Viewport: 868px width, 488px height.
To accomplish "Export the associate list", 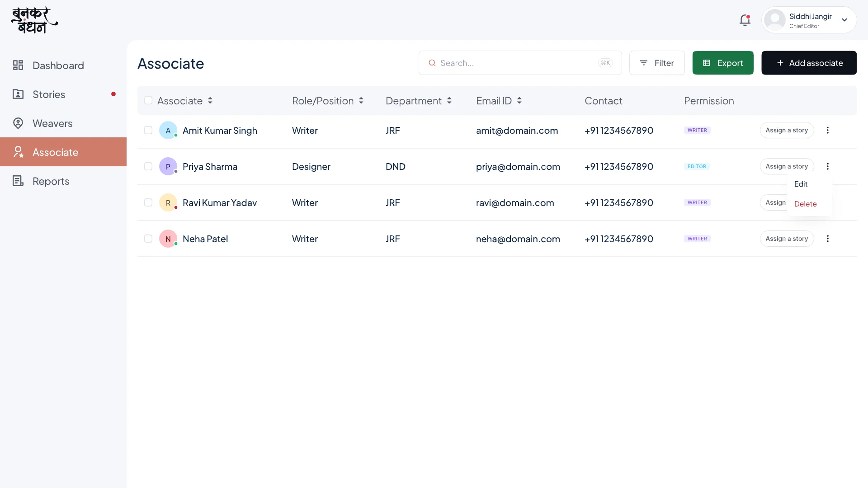I will 723,63.
